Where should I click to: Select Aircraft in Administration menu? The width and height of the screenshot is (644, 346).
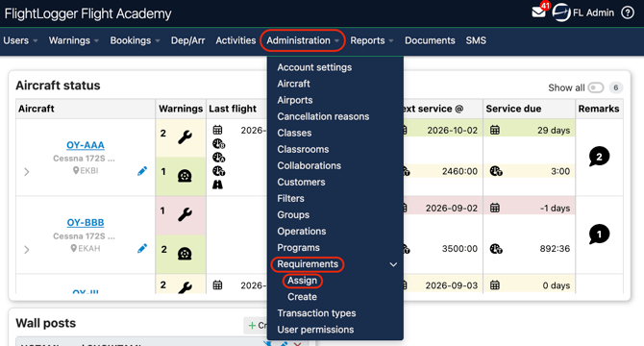[x=294, y=84]
